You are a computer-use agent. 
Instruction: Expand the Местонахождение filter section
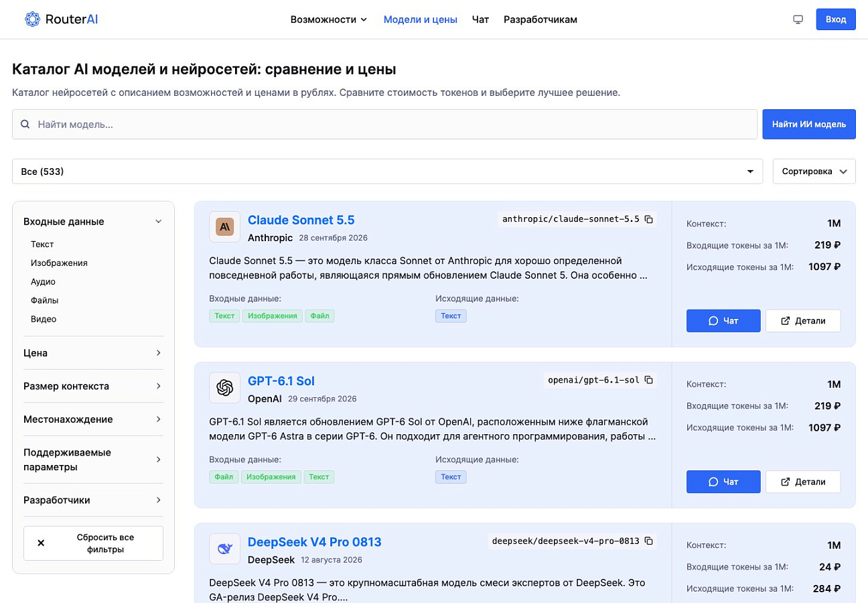[93, 419]
